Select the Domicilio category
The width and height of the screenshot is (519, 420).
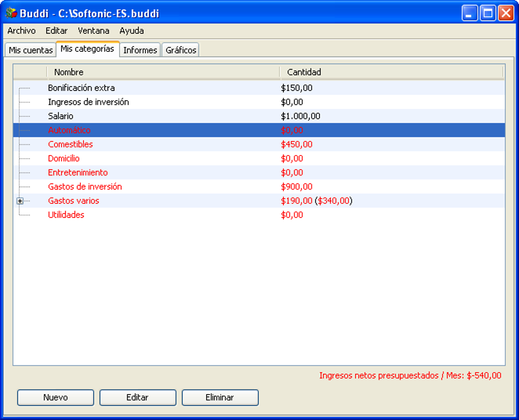(x=64, y=159)
